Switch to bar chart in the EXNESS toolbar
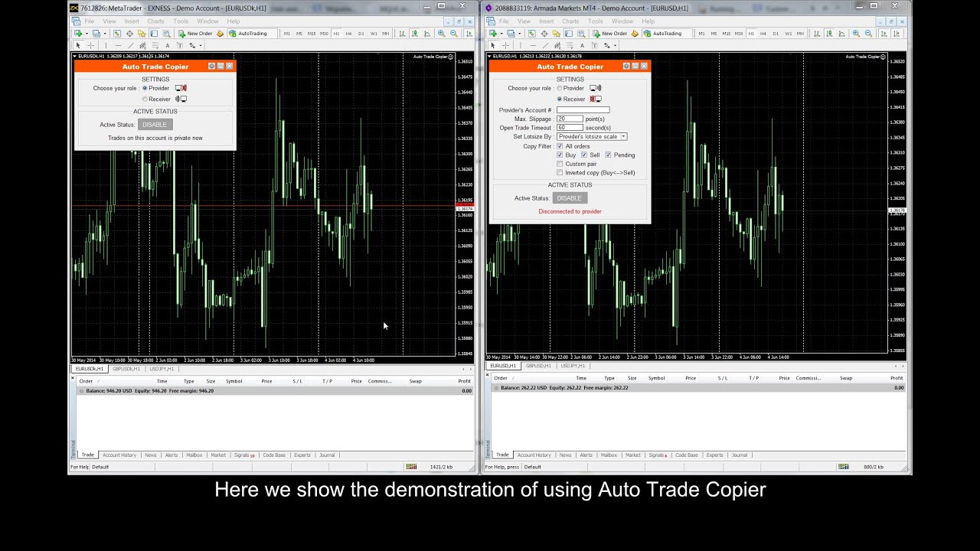 (x=402, y=34)
